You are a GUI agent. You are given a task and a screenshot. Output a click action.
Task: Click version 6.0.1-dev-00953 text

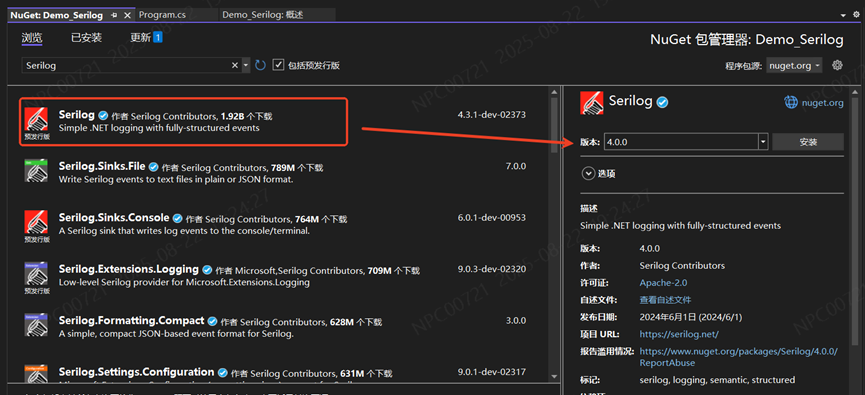point(492,217)
